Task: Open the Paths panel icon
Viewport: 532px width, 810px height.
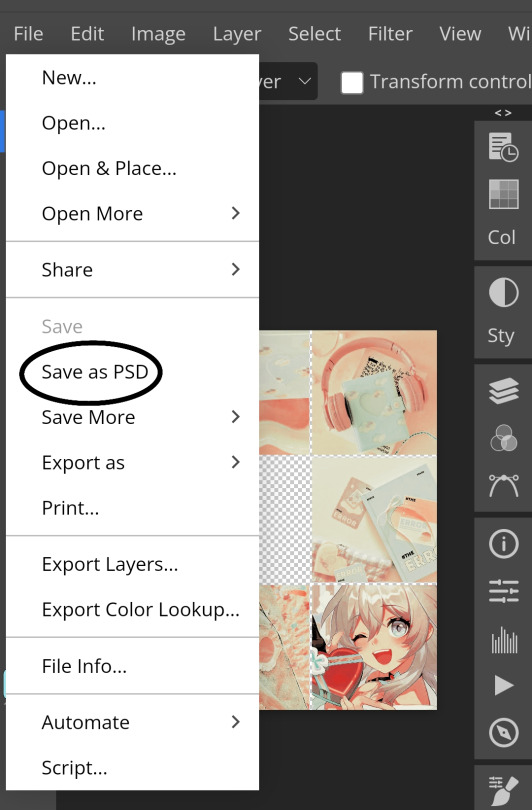Action: (x=503, y=486)
